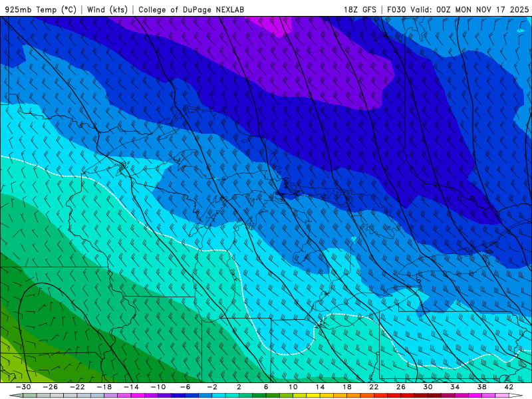The width and height of the screenshot is (532, 399).
Task: Click the bright red color bar segment below 26
Action: pyautogui.click(x=394, y=396)
